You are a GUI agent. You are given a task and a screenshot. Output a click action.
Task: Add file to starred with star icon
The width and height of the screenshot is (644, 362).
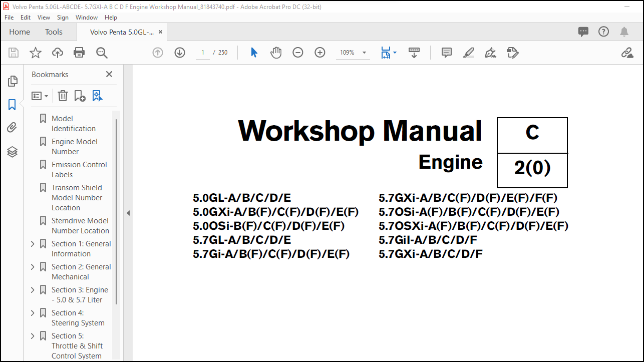(36, 53)
